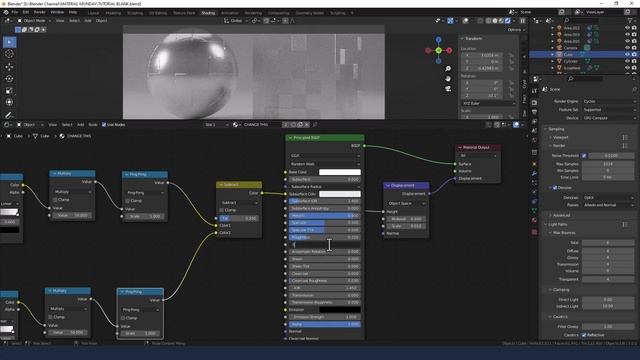Switch to the Compositing workspace tab

[x=278, y=13]
